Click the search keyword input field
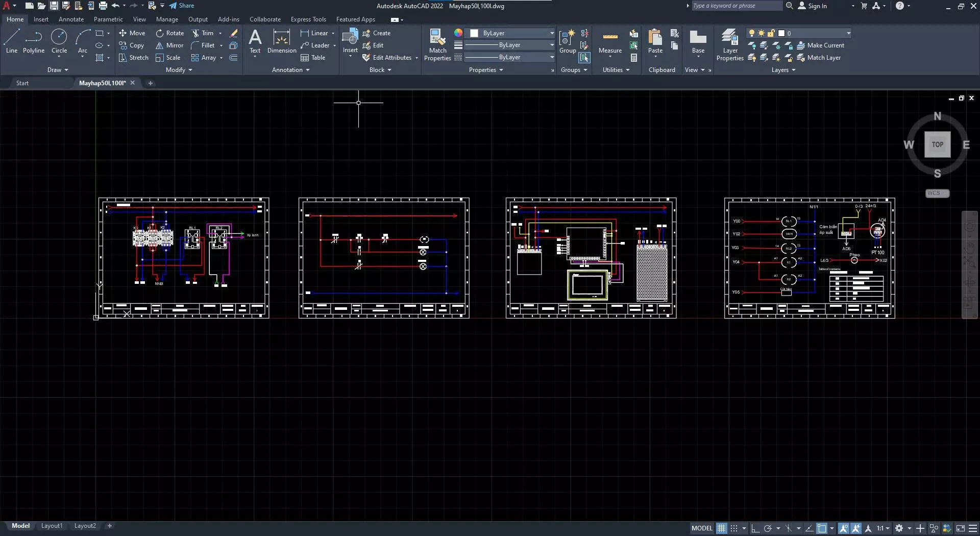Viewport: 980px width, 536px height. [x=737, y=6]
